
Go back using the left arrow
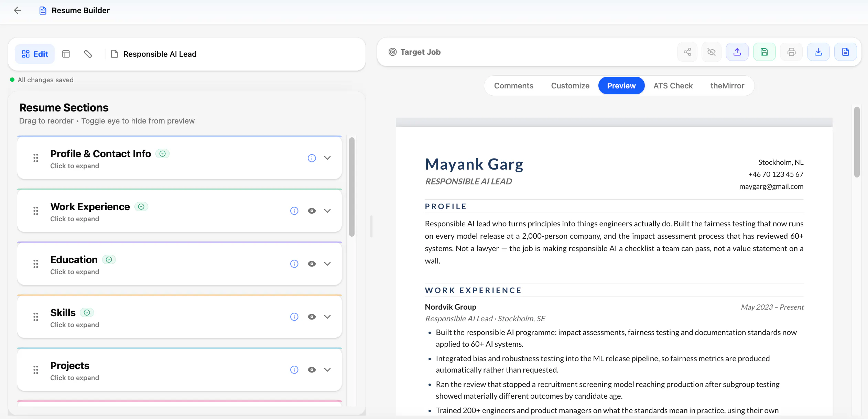point(18,10)
